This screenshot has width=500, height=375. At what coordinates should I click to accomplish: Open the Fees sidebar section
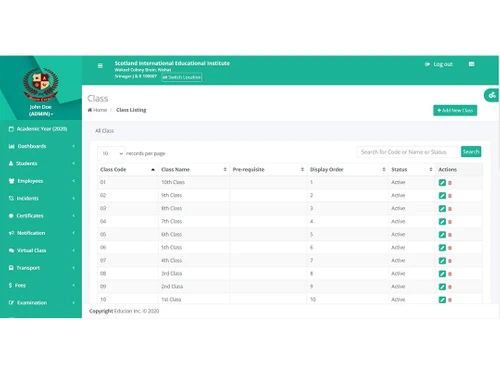pos(41,285)
